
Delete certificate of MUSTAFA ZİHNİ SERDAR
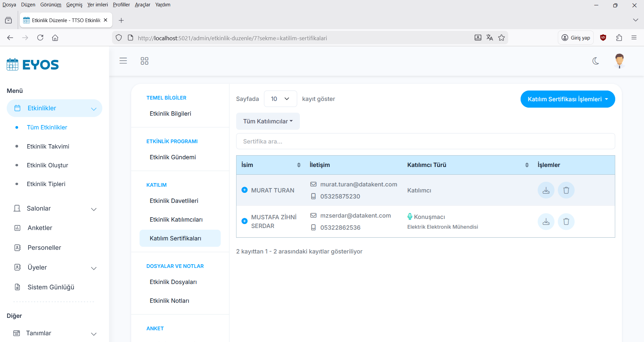566,222
